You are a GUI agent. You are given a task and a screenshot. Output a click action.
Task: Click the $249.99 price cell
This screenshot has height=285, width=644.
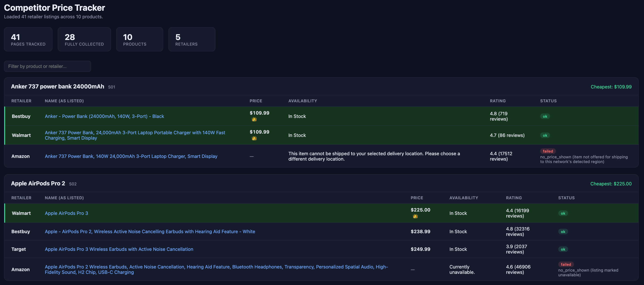[x=420, y=249]
